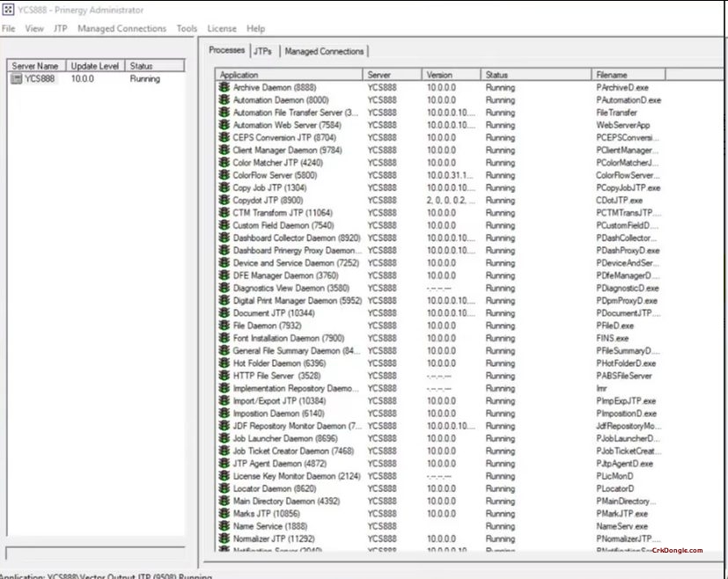
Task: Click the status icon beside Document JTP (10344)
Action: click(x=224, y=312)
